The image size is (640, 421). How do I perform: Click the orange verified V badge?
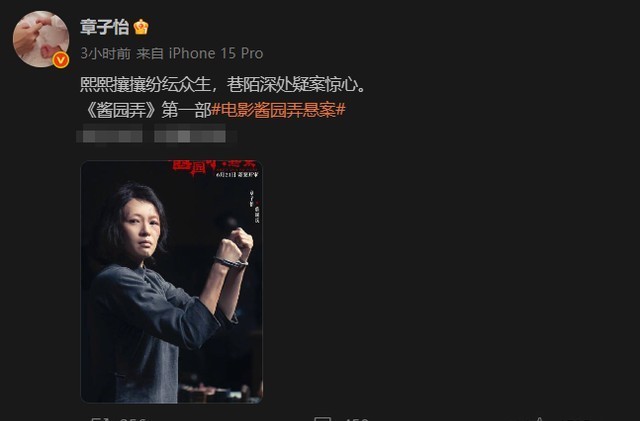tap(60, 60)
